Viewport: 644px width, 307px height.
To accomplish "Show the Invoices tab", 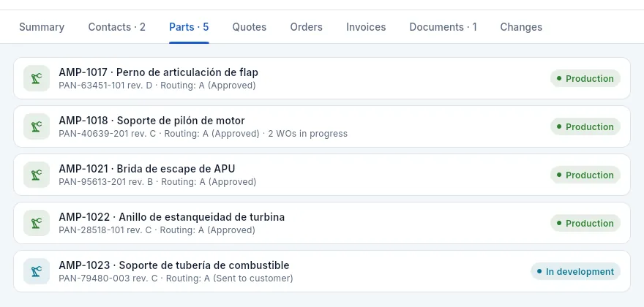I will tap(366, 27).
